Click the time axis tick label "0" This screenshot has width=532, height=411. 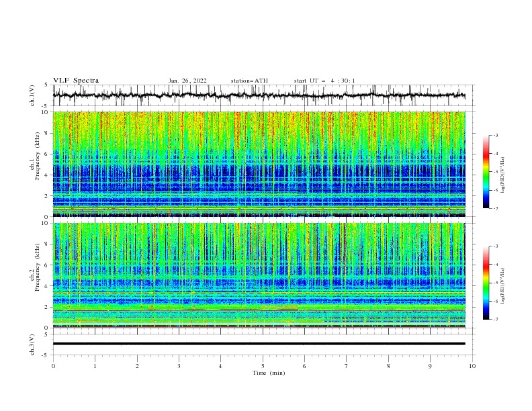coord(53,366)
